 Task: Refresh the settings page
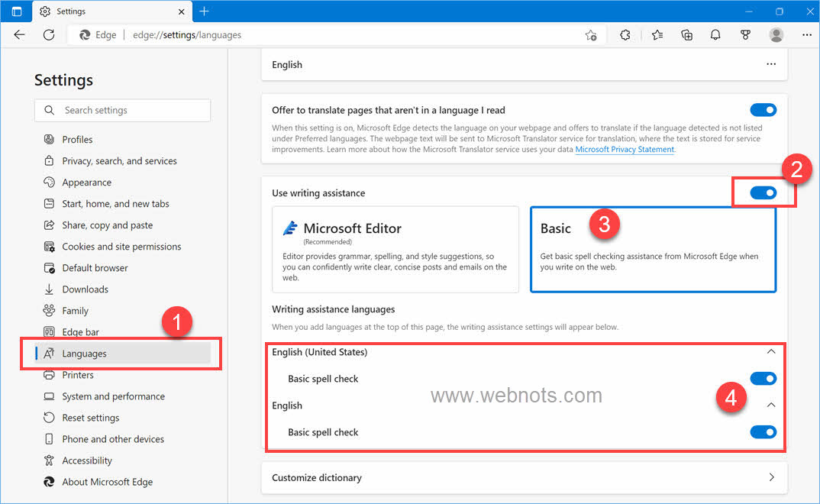click(49, 35)
